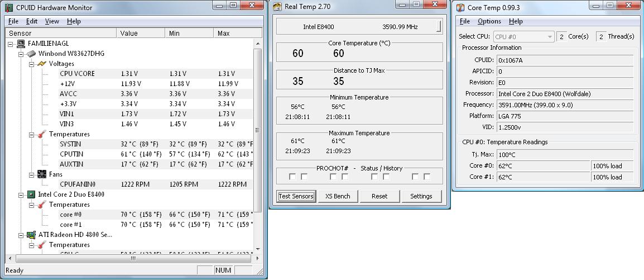Viewport: 644px width, 280px height.
Task: Open the View menu in Hardware Monitor
Action: coord(52,21)
